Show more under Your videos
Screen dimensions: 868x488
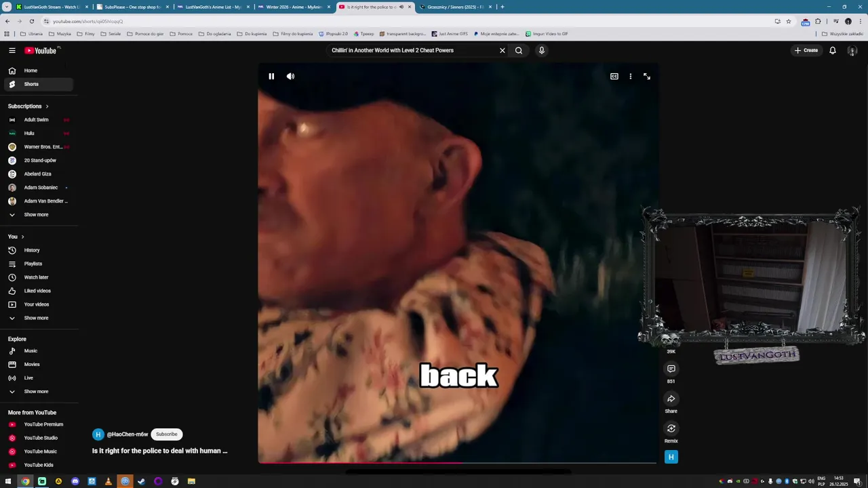point(39,318)
